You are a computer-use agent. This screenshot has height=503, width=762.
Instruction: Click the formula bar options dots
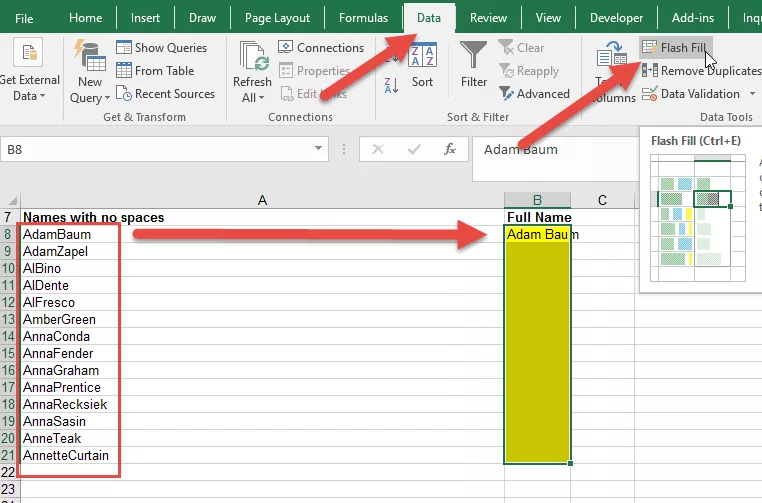344,149
